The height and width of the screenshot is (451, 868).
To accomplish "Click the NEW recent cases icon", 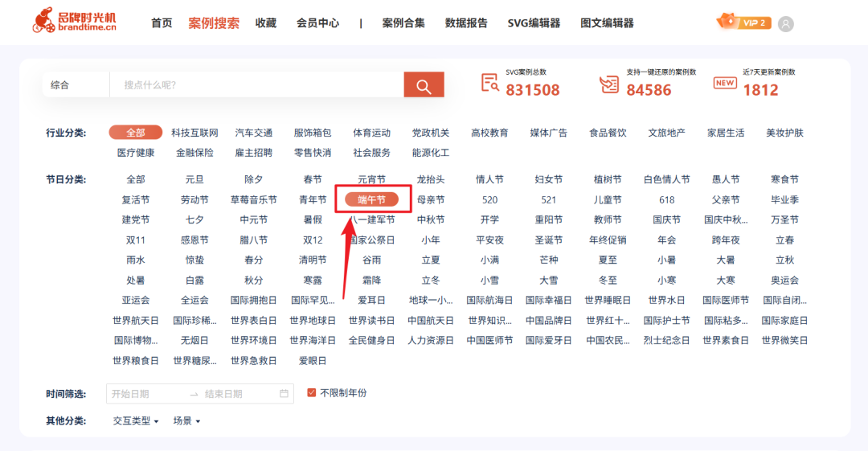I will pos(725,83).
